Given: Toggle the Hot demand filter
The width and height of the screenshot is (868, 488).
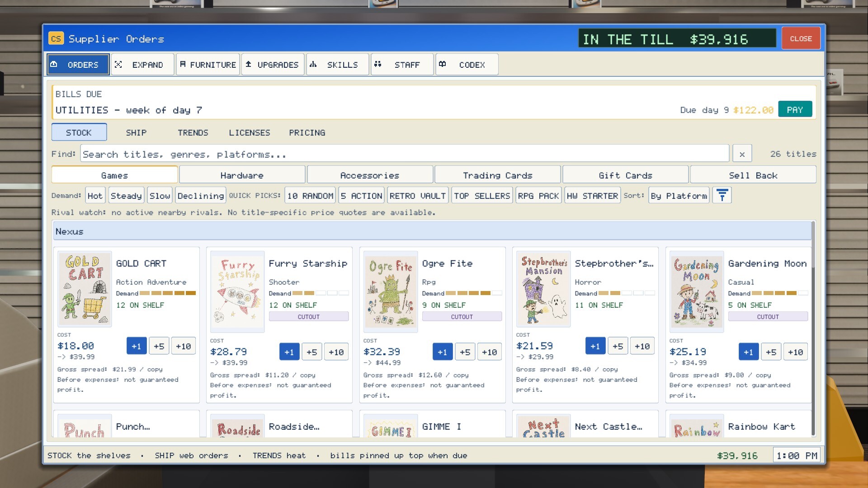Looking at the screenshot, I should pos(95,196).
